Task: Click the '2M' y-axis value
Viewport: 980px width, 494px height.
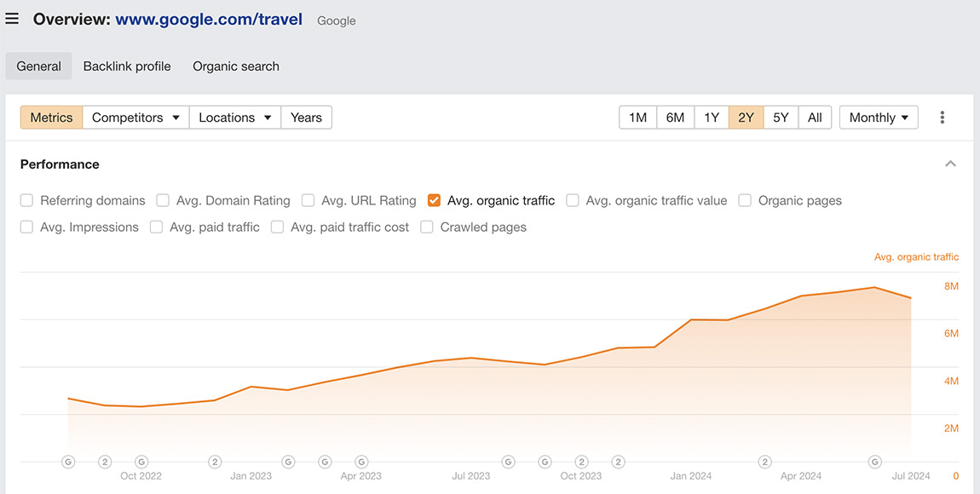Action: [x=951, y=428]
